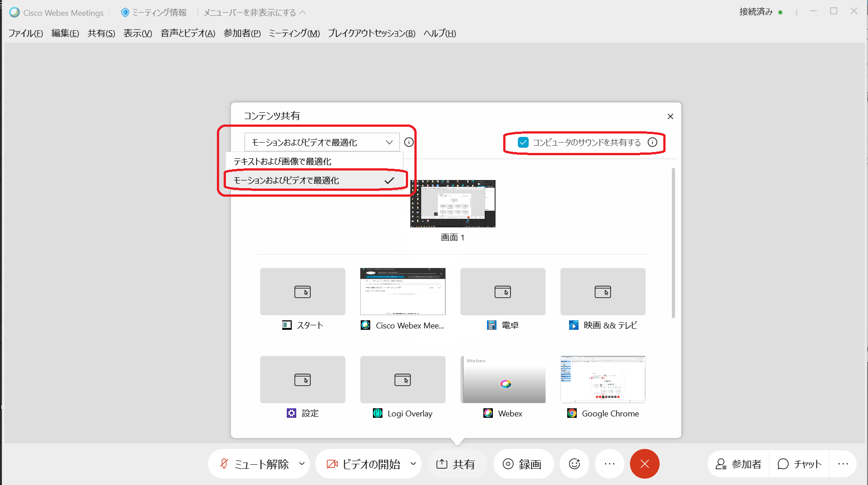Select the スタート window thumbnail
Image resolution: width=868 pixels, height=485 pixels.
303,291
